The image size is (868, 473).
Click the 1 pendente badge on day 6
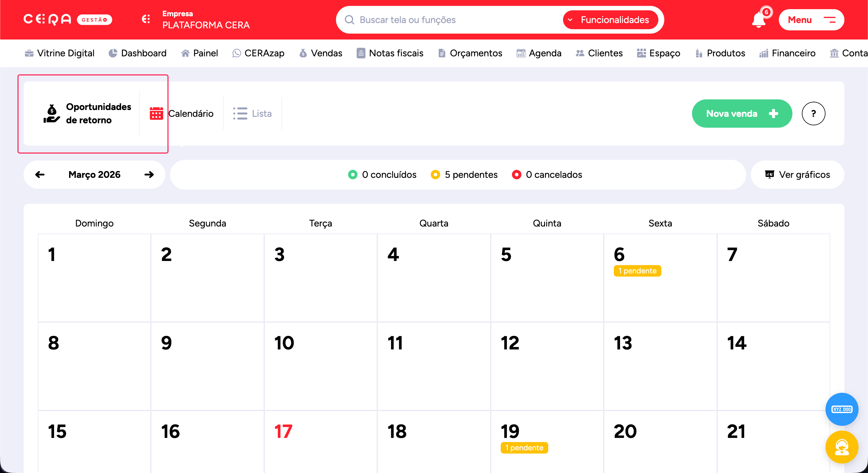click(637, 271)
